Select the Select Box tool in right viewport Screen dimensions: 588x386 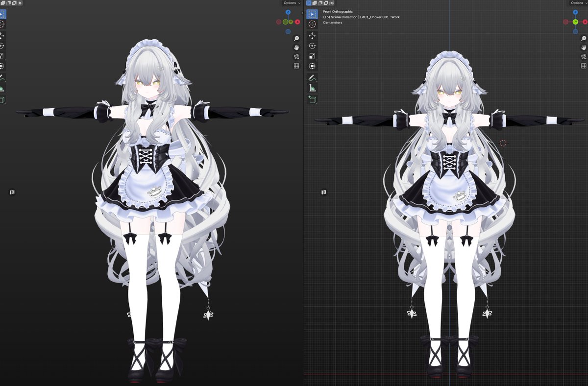pos(312,14)
